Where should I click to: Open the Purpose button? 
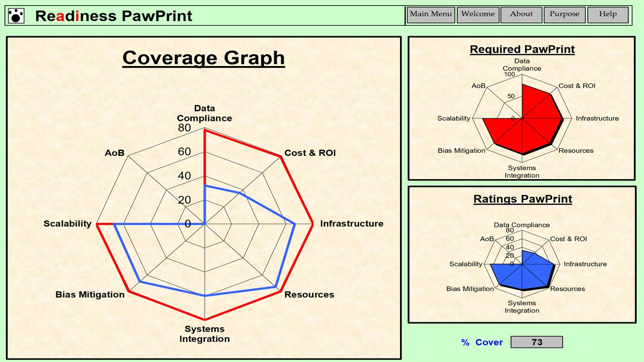tap(565, 15)
